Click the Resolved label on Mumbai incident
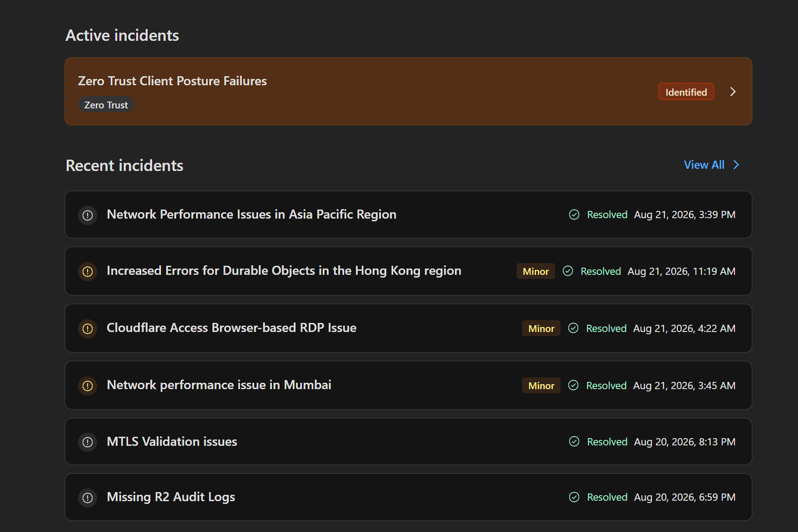Screen dimensions: 798x532 pos(606,386)
